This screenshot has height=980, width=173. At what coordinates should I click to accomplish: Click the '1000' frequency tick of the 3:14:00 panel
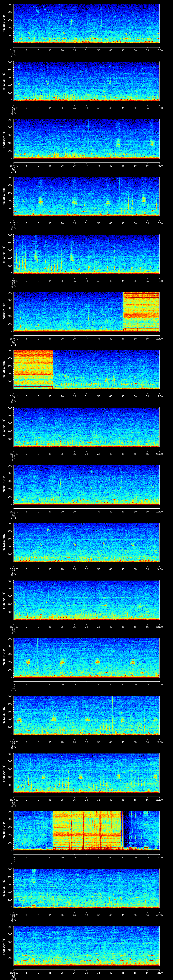click(9, 5)
